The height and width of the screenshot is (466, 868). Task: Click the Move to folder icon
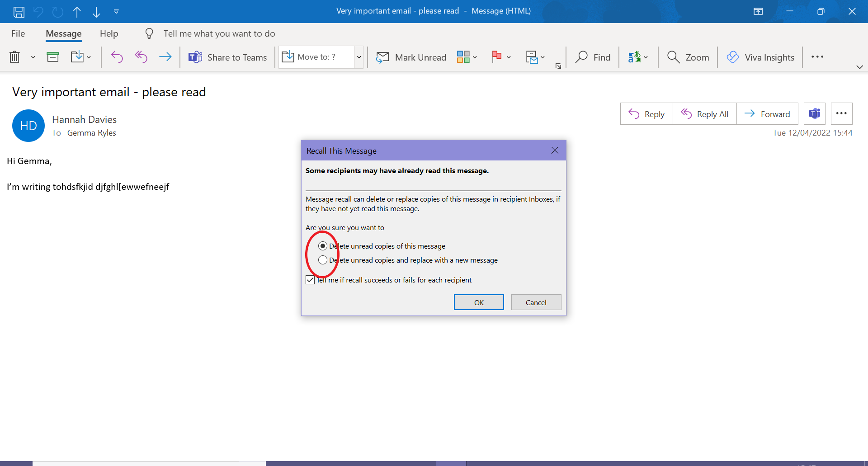pyautogui.click(x=77, y=57)
